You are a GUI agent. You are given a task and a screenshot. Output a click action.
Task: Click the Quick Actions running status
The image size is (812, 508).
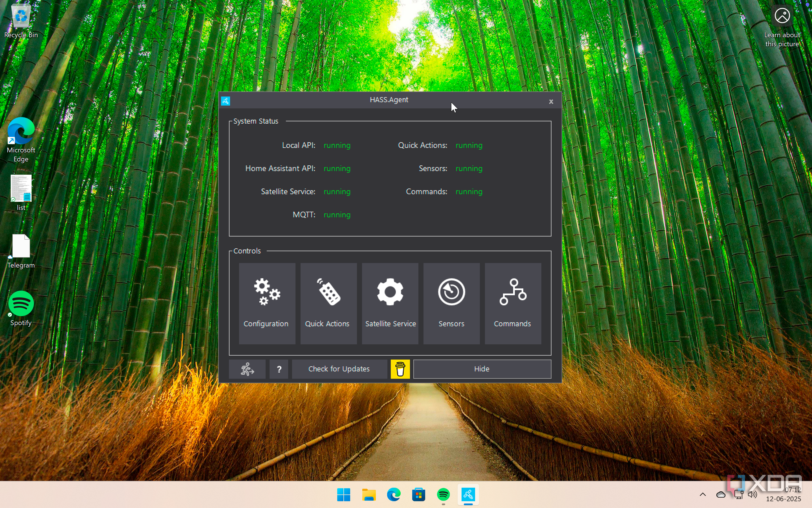(x=469, y=145)
